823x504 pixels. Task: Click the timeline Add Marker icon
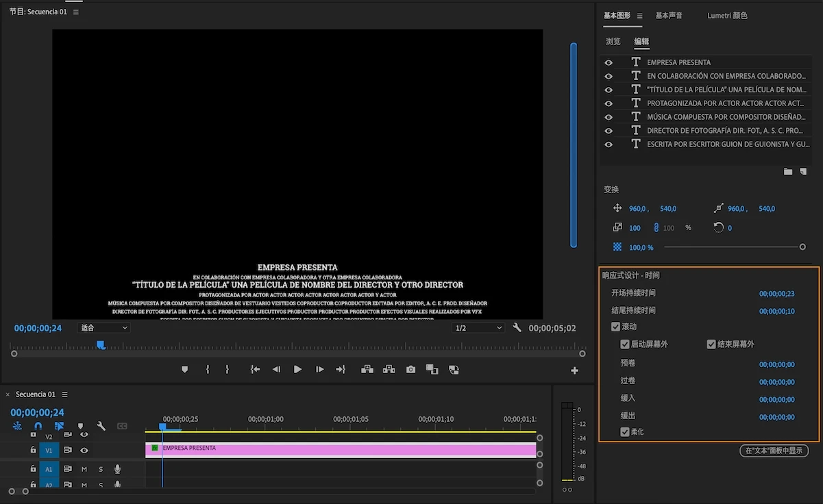(x=80, y=426)
